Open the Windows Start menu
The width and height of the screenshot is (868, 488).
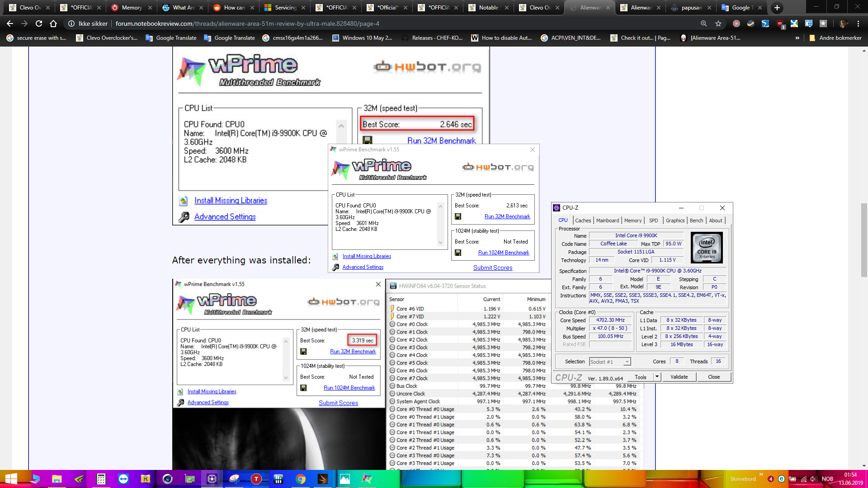[11, 479]
